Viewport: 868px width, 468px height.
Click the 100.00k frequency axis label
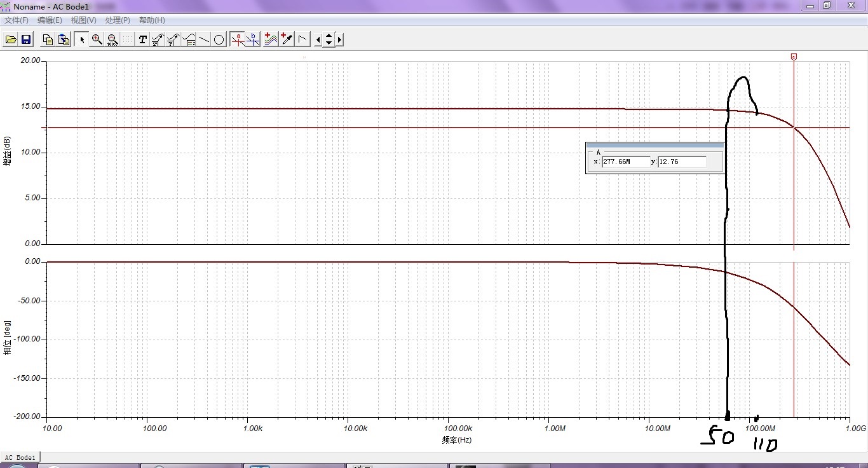click(458, 428)
